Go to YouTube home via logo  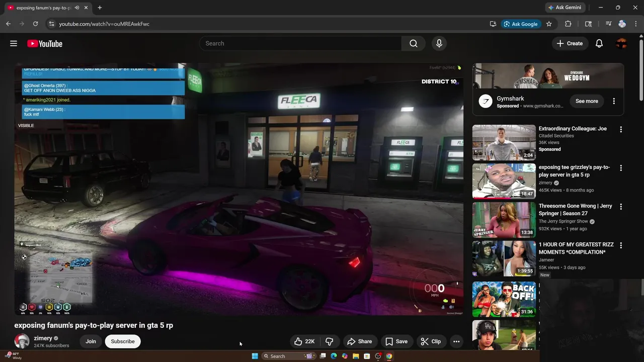(45, 44)
